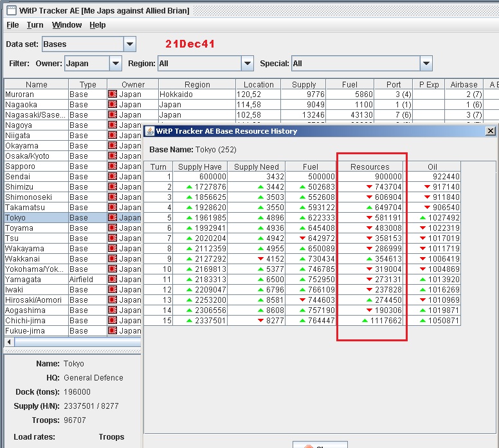Screen dimensions: 499x448
Task: Click the main window icon in title bar
Action: 12,10
